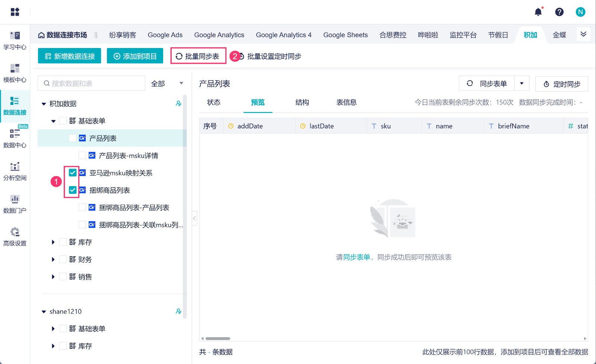Switch to the 状态 tab
The height and width of the screenshot is (364, 596).
pos(214,102)
